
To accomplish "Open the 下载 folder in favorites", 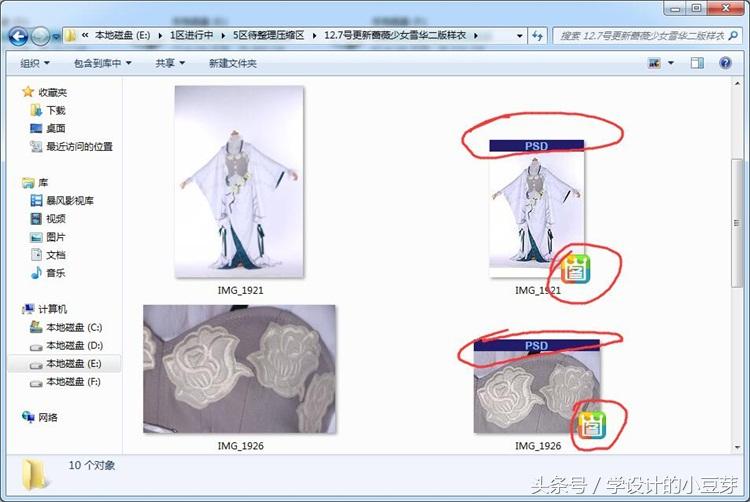I will click(x=55, y=110).
